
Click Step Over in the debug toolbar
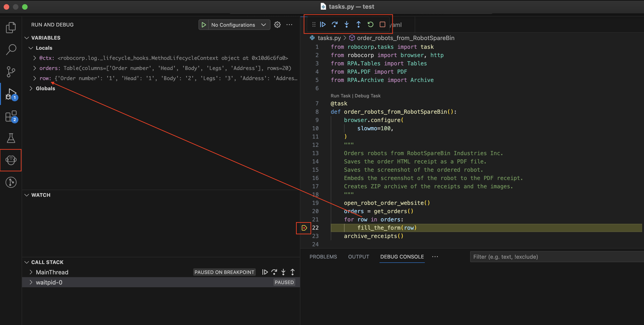334,25
